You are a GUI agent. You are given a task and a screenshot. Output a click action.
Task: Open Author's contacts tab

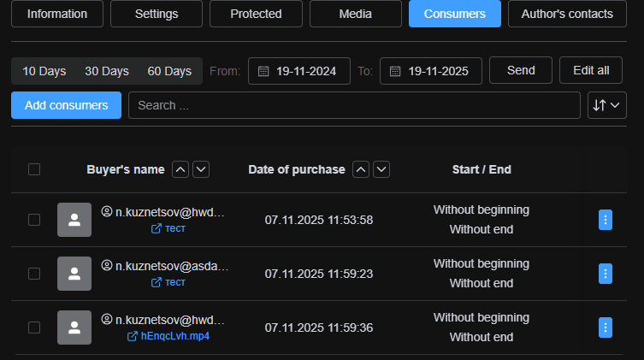[567, 14]
